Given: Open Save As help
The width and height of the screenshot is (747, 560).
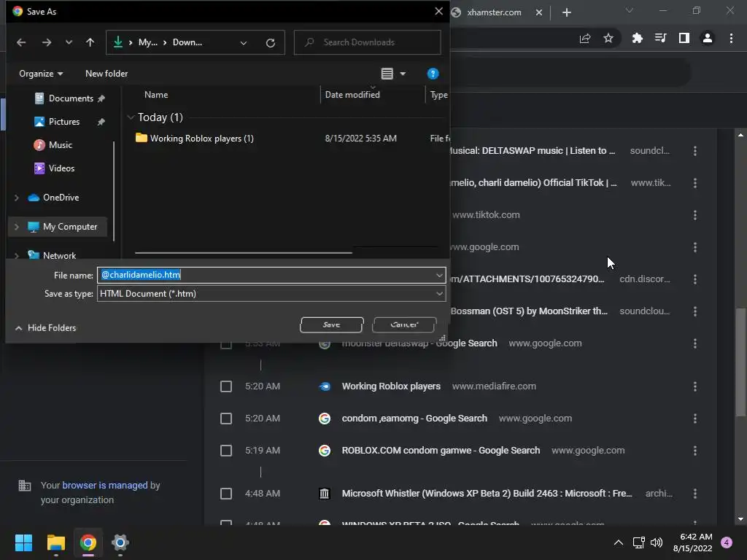Looking at the screenshot, I should [x=433, y=74].
